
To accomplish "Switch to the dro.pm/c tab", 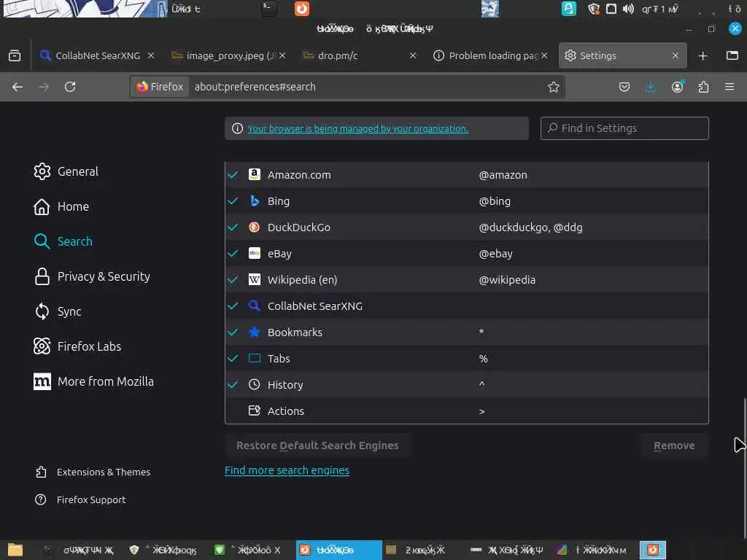I will pyautogui.click(x=360, y=55).
